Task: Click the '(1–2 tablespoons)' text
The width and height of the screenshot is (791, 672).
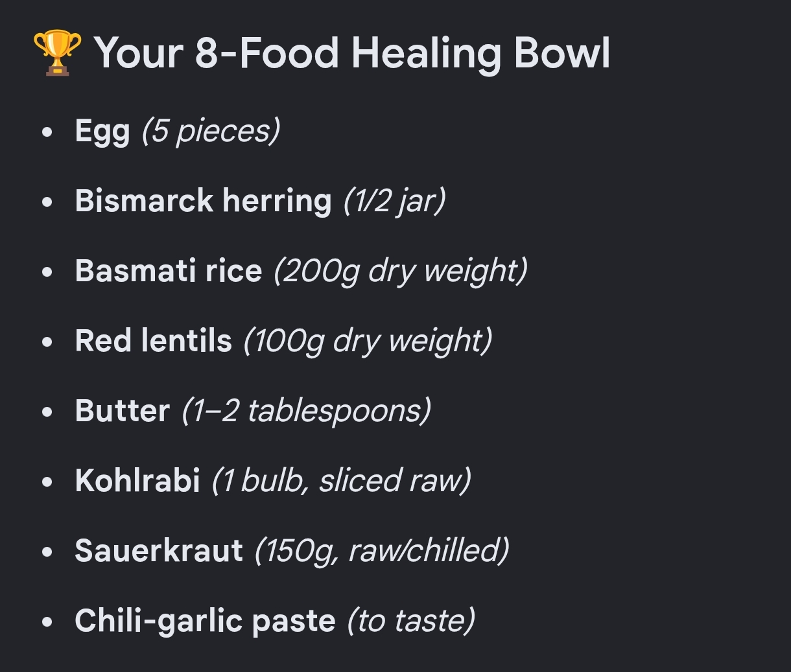Action: (306, 411)
